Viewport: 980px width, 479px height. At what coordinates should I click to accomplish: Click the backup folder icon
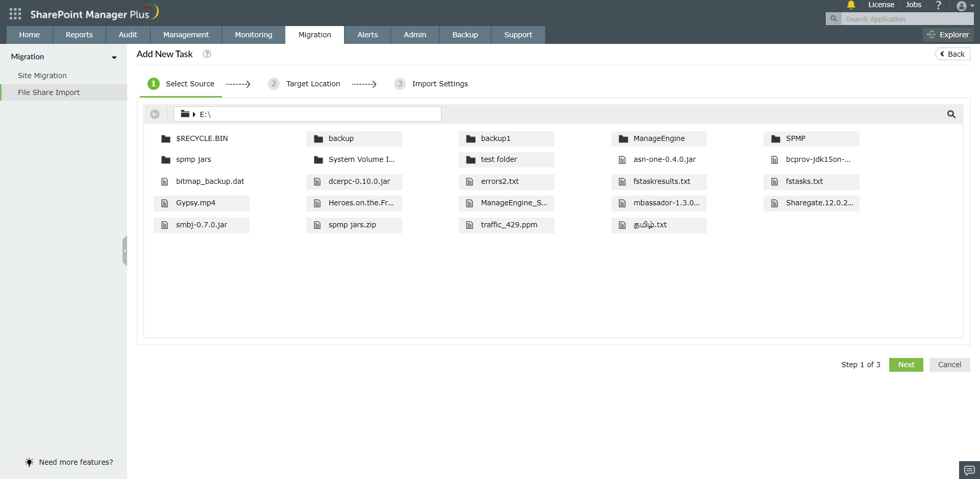tap(318, 139)
